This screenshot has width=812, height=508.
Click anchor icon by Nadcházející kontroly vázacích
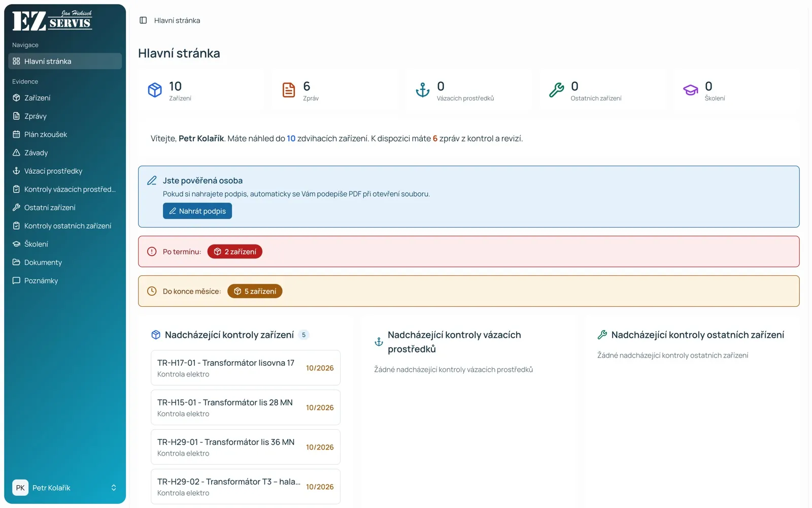379,342
